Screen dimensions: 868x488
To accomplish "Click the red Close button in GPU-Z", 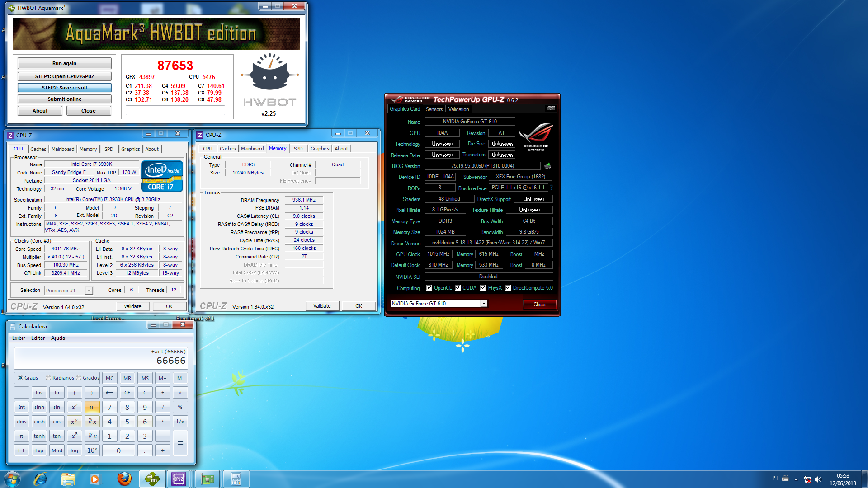I will pos(539,305).
